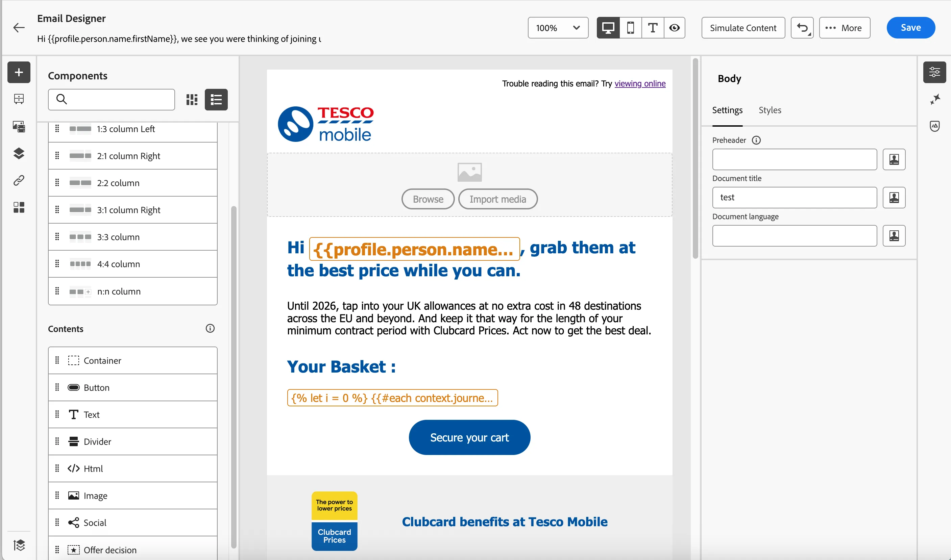The image size is (951, 560).
Task: Open the conditional content grid icon
Action: [19, 207]
